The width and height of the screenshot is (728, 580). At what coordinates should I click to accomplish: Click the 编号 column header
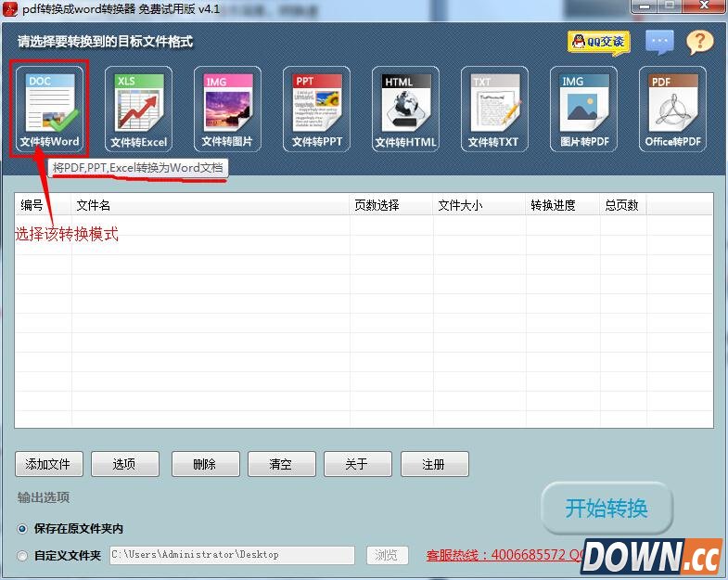pos(43,205)
